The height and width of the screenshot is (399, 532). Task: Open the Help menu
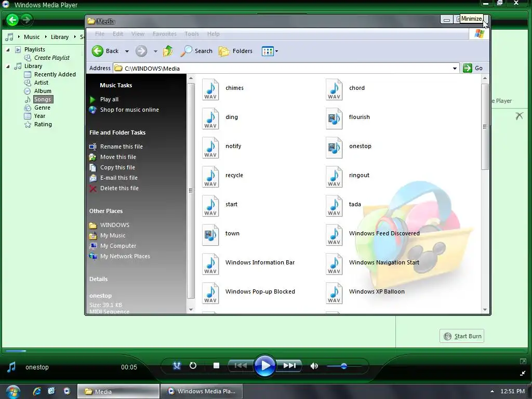(214, 34)
